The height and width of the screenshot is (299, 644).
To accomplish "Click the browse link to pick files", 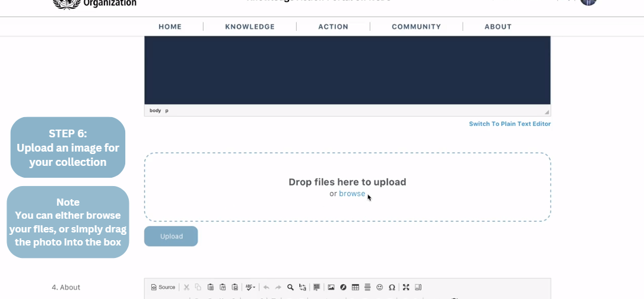I will (352, 194).
